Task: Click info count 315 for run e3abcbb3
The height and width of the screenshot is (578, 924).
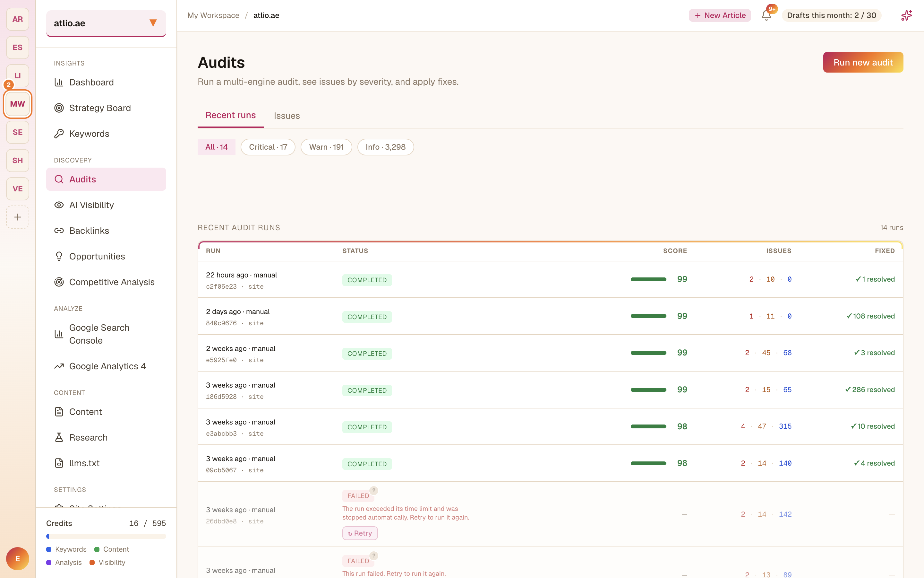Action: click(785, 426)
